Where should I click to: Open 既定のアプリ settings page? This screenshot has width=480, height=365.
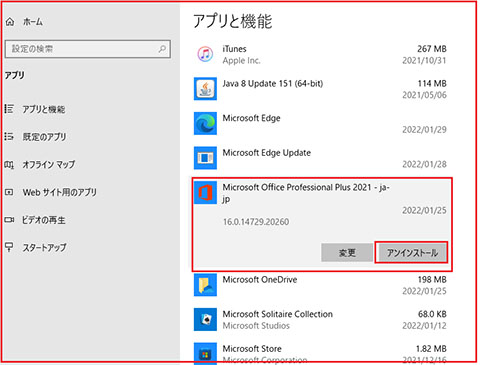[44, 137]
